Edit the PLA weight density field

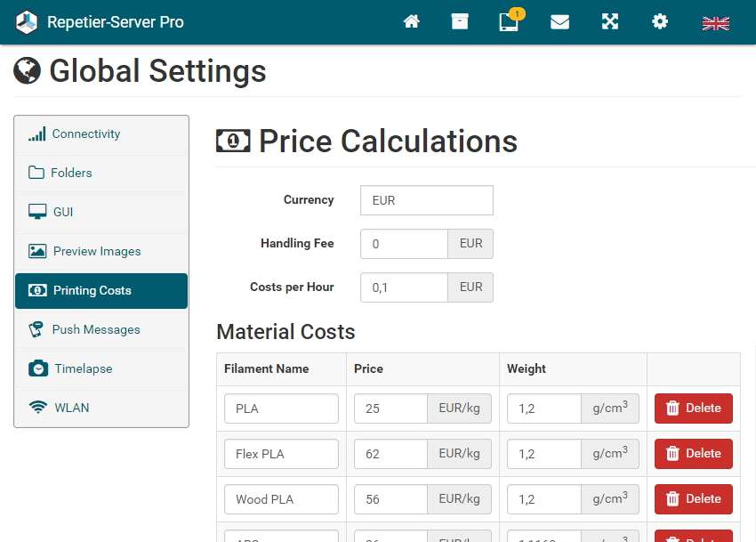click(543, 409)
